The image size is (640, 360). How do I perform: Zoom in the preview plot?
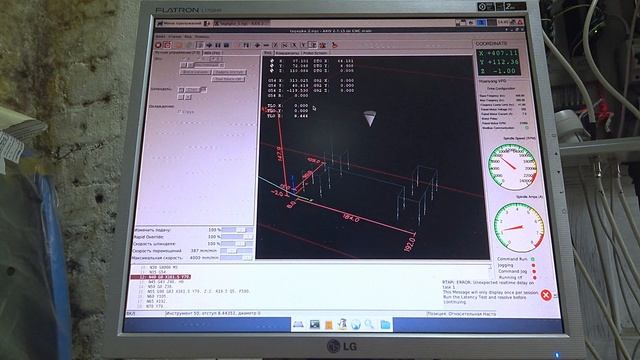pyautogui.click(x=257, y=45)
